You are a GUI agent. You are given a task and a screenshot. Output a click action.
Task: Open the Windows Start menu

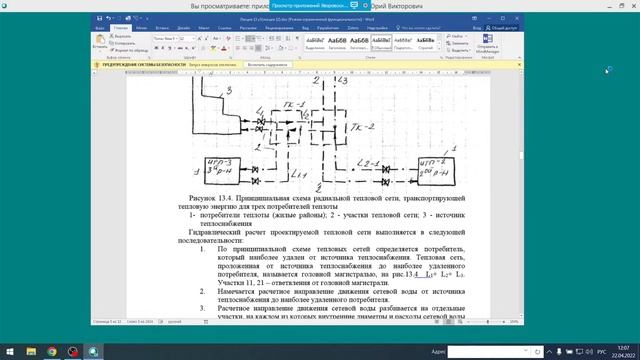click(10, 351)
